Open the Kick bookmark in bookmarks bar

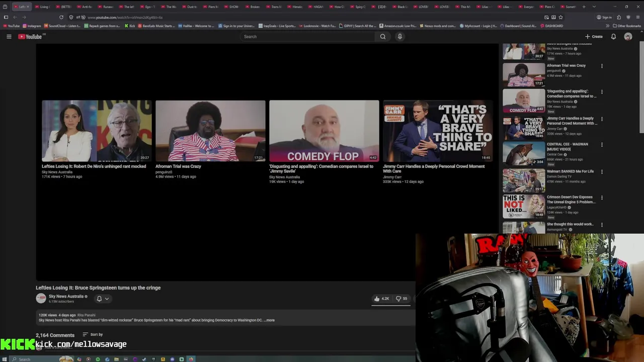(x=130, y=26)
